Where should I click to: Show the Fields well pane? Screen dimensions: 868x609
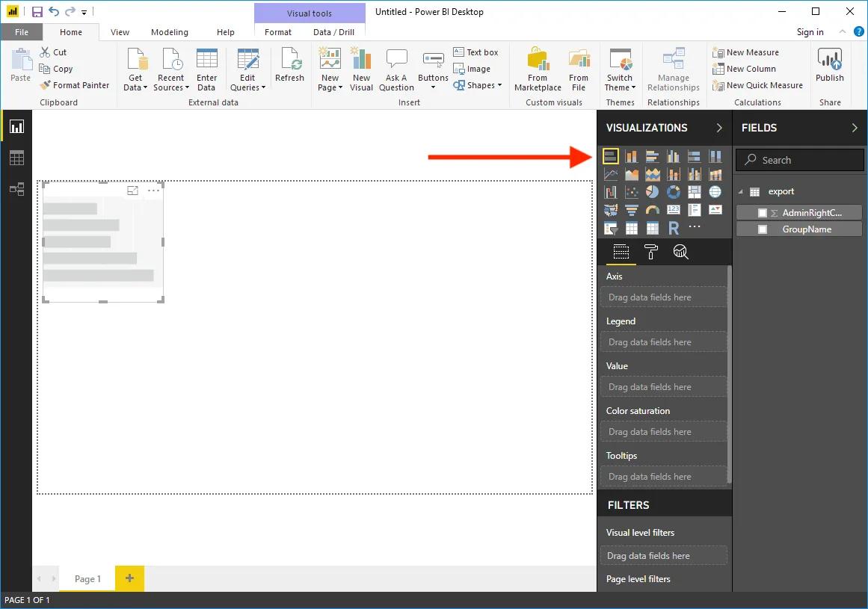[621, 253]
